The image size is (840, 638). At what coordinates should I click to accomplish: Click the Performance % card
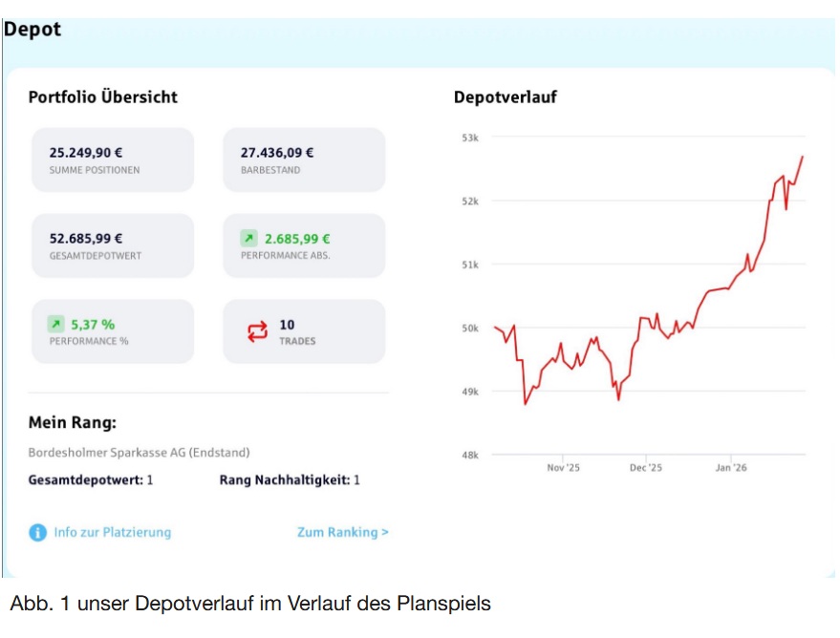coord(113,331)
